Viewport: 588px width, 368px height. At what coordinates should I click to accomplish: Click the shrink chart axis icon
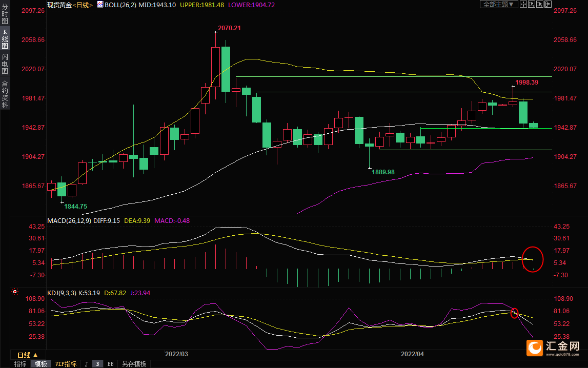pyautogui.click(x=532, y=5)
